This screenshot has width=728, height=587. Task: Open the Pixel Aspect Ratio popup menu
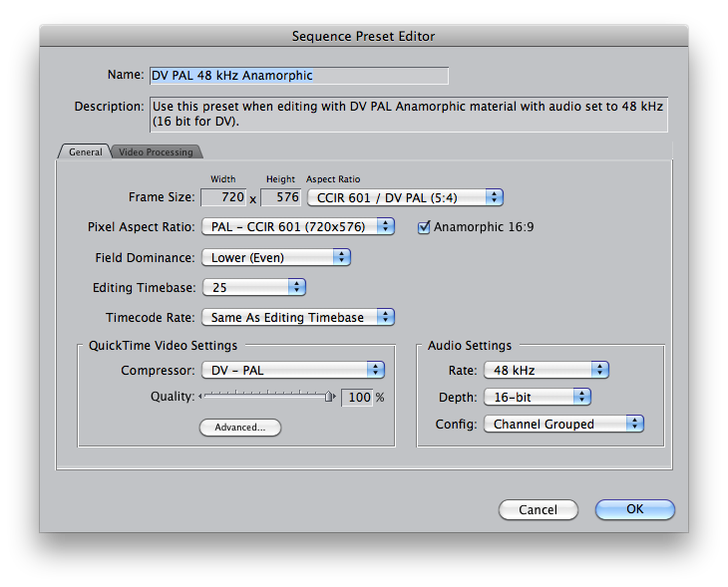coord(298,227)
